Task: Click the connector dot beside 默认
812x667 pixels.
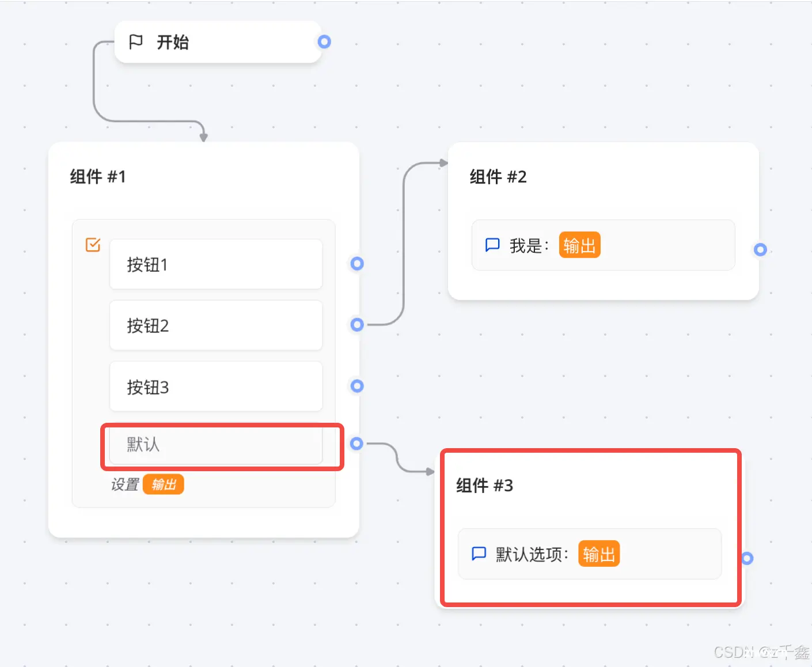Action: [356, 444]
